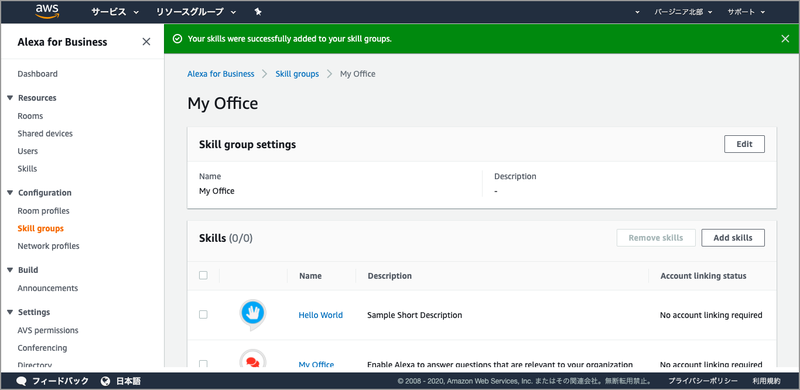This screenshot has height=390, width=800.
Task: Click the Name column header
Action: click(310, 276)
